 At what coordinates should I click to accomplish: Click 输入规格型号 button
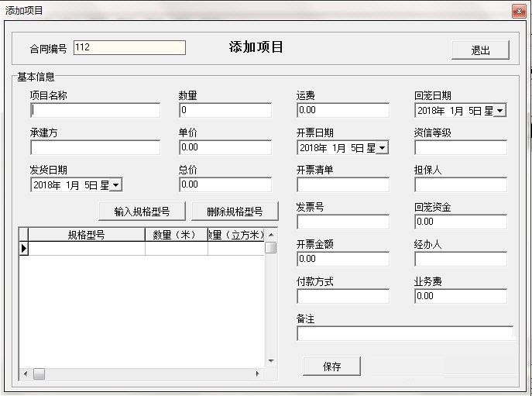[142, 212]
